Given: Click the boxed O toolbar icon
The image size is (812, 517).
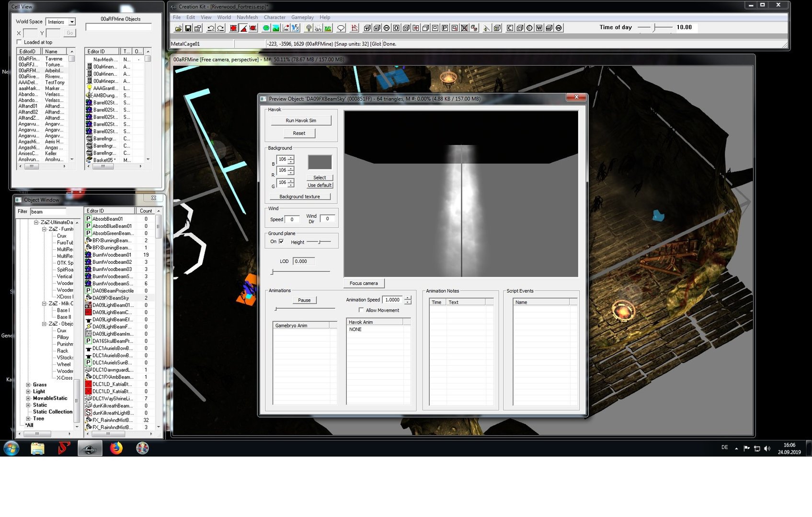Looking at the screenshot, I should click(x=396, y=28).
